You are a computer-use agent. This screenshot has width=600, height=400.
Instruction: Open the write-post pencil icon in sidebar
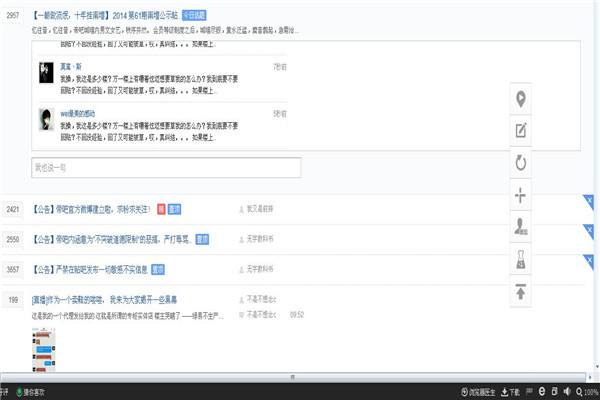tap(520, 131)
